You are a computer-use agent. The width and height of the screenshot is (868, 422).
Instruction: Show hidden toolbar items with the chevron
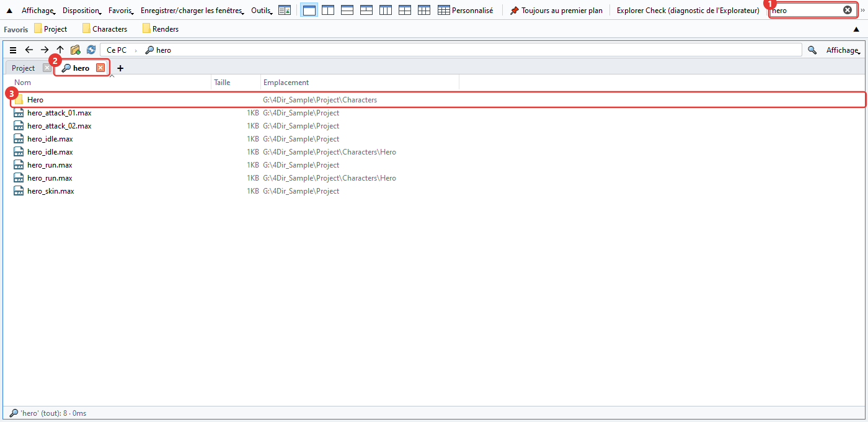point(863,11)
